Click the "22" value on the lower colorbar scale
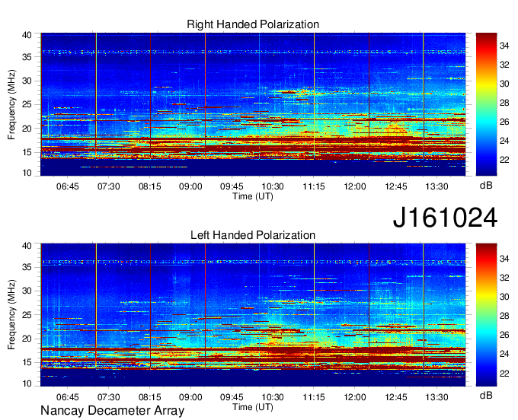 coord(504,374)
